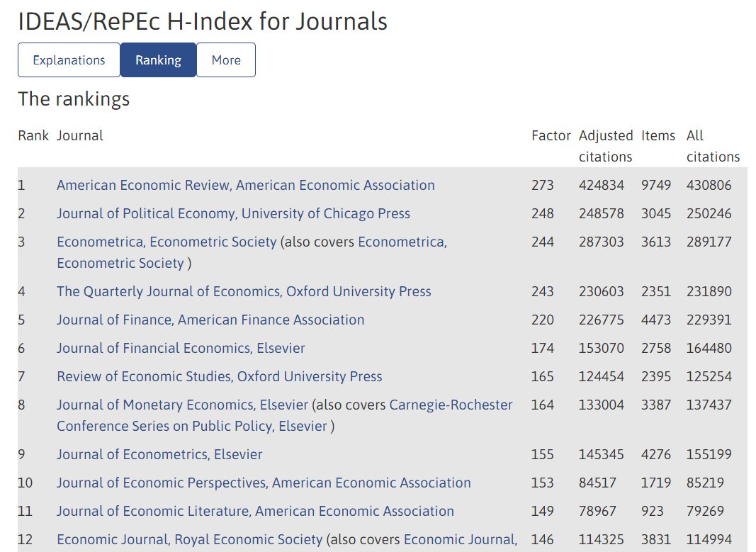Click the 'The rankings' heading

click(74, 99)
